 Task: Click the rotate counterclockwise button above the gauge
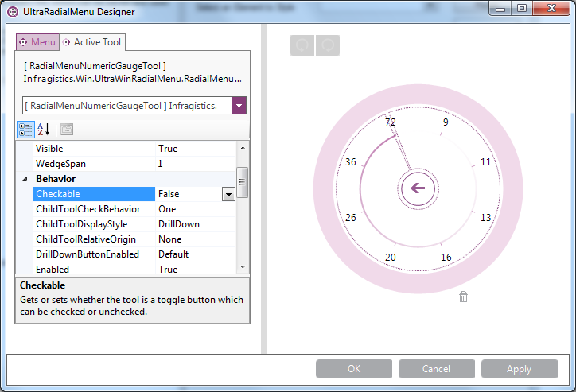tap(302, 45)
